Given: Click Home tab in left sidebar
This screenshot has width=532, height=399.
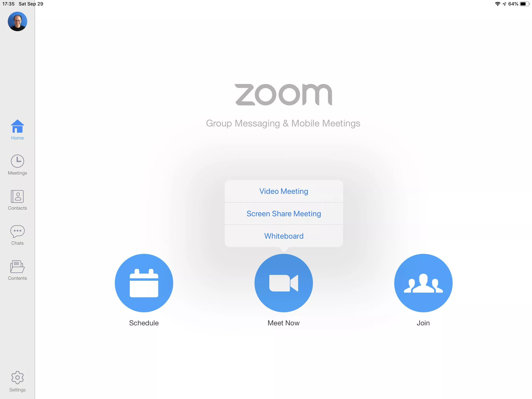Looking at the screenshot, I should click(17, 129).
